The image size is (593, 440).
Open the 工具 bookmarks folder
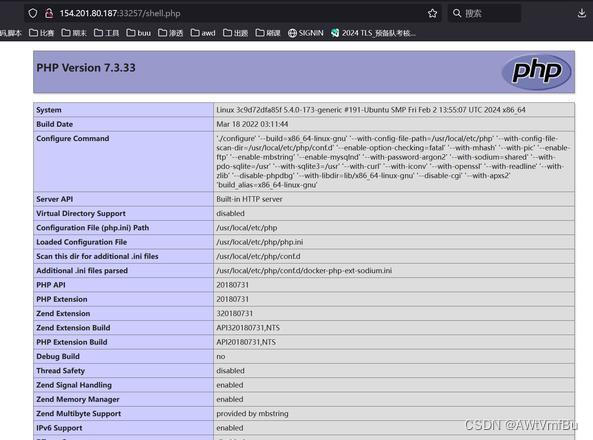coord(106,33)
